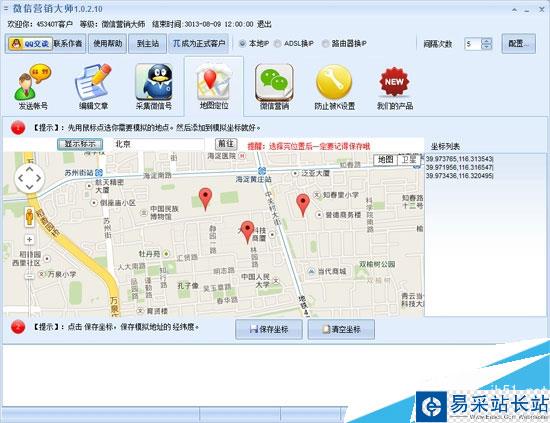Decrease the 间隔次数 spinner value
550x423 pixels.
(487, 47)
